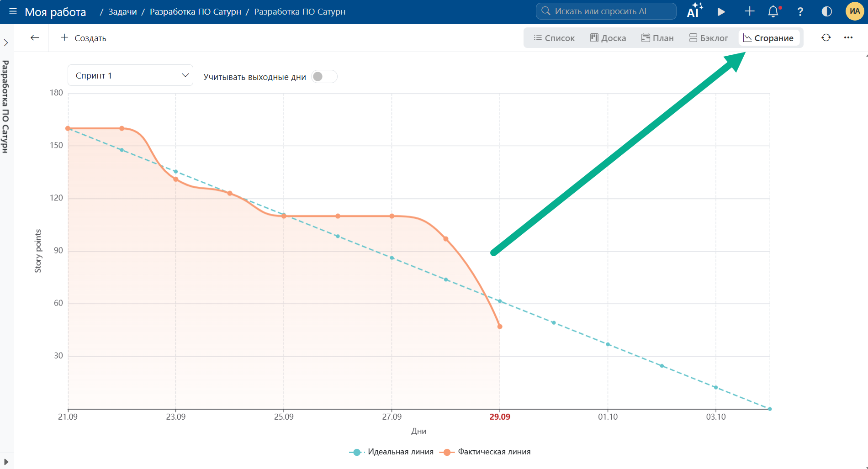Click the ideal line point at 03.10
This screenshot has width=868, height=469.
[716, 388]
